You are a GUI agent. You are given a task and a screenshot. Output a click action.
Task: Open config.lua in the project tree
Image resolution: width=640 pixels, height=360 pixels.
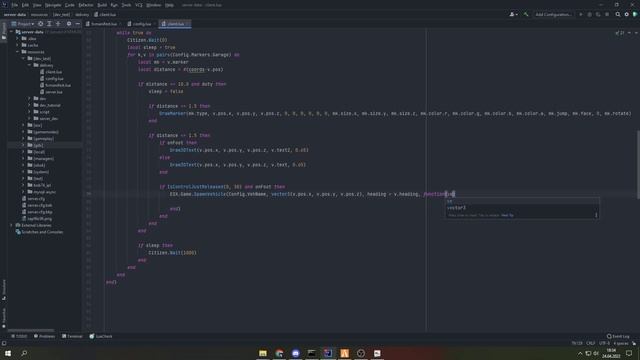pyautogui.click(x=51, y=78)
